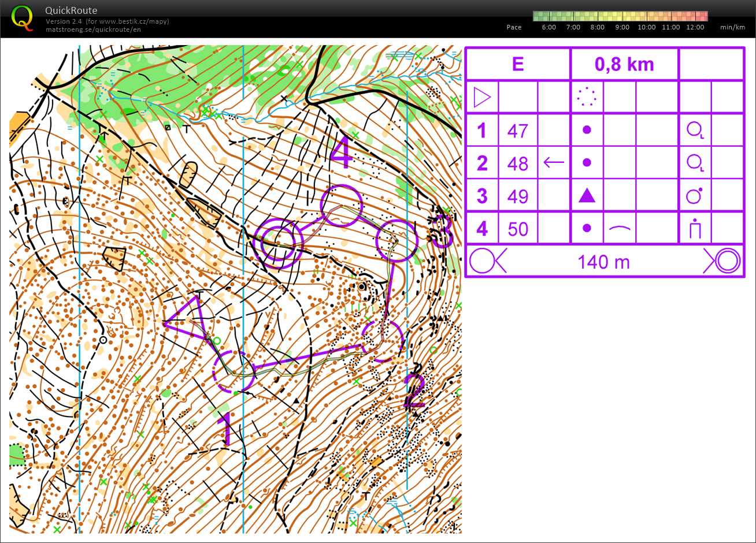This screenshot has height=543, width=756.
Task: Open the matstroeng.se/quickroute/en link
Action: click(93, 29)
